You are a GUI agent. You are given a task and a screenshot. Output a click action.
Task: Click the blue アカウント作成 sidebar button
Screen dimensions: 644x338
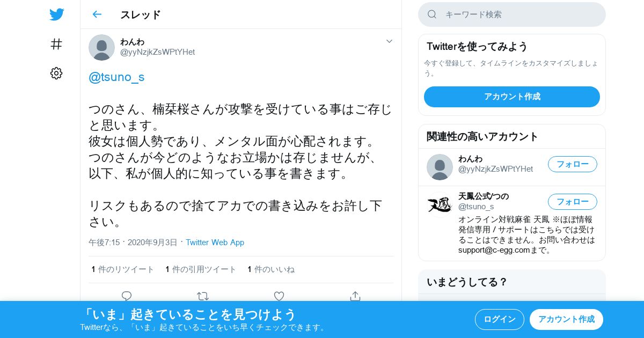pos(512,97)
